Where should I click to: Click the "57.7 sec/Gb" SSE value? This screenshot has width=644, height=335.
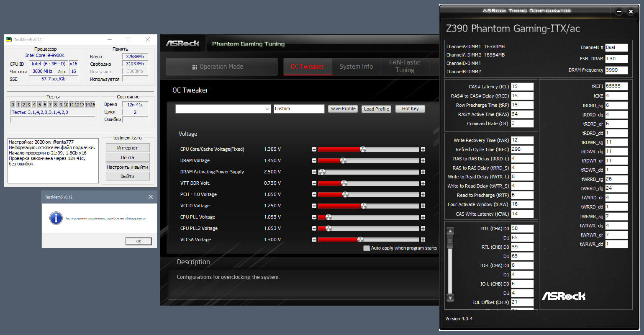click(x=54, y=79)
